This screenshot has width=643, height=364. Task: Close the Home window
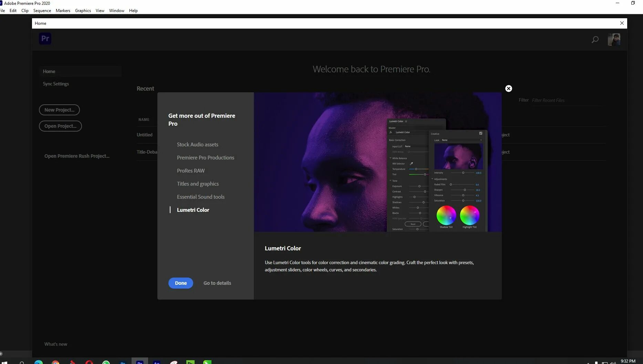tap(622, 23)
